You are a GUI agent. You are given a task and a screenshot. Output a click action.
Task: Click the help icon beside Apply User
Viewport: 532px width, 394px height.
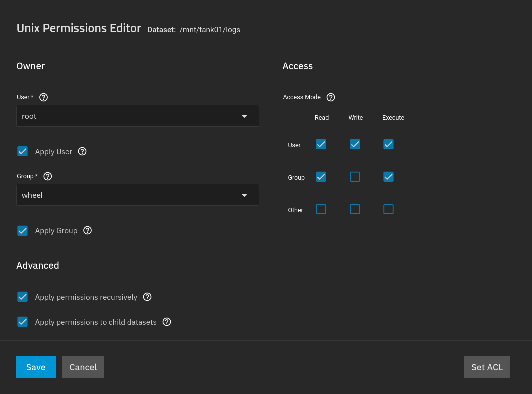(82, 151)
